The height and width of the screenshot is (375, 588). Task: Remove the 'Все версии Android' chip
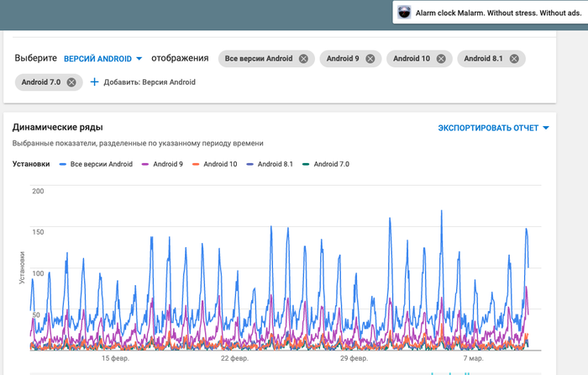coord(303,59)
